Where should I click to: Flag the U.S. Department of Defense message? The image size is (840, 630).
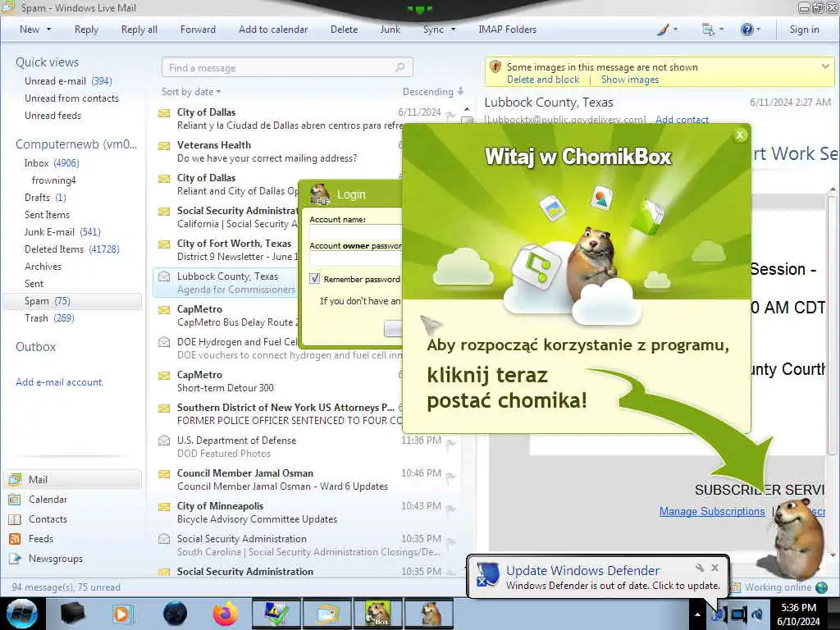450,444
